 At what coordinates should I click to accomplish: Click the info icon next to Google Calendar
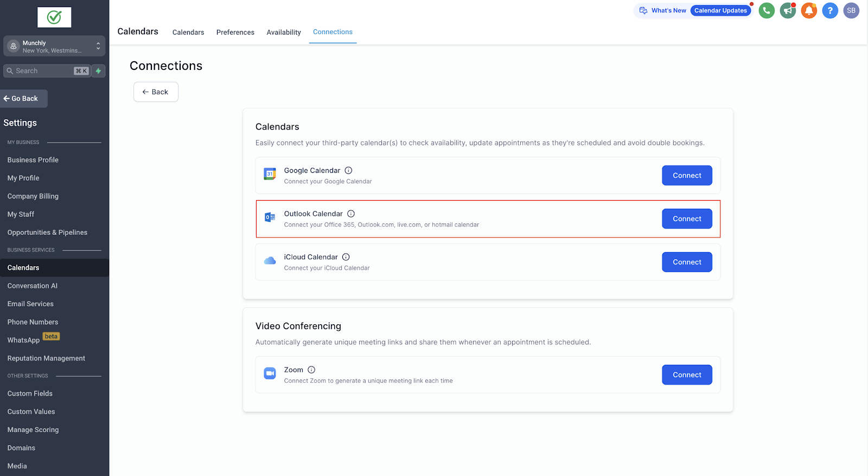pyautogui.click(x=348, y=170)
